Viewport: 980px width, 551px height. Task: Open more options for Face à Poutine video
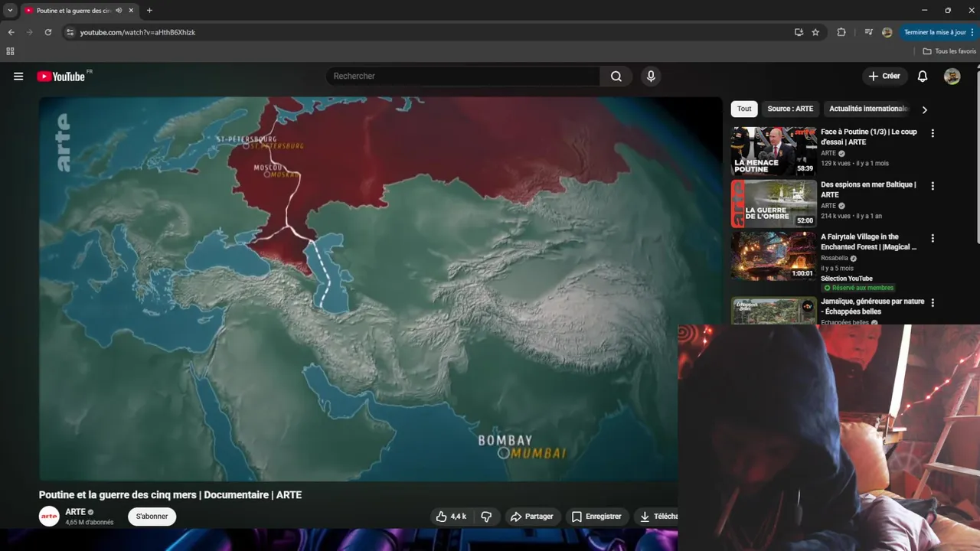pyautogui.click(x=933, y=133)
